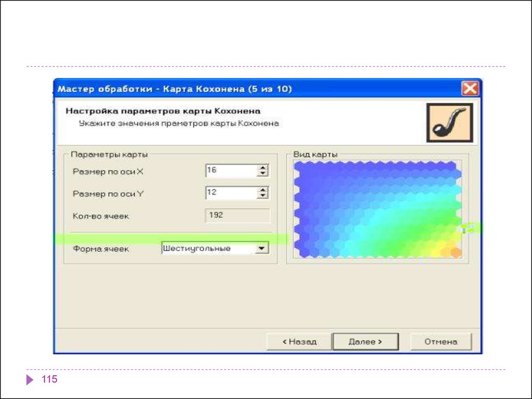The height and width of the screenshot is (399, 532).
Task: Proceed with the Далее button
Action: tap(365, 342)
